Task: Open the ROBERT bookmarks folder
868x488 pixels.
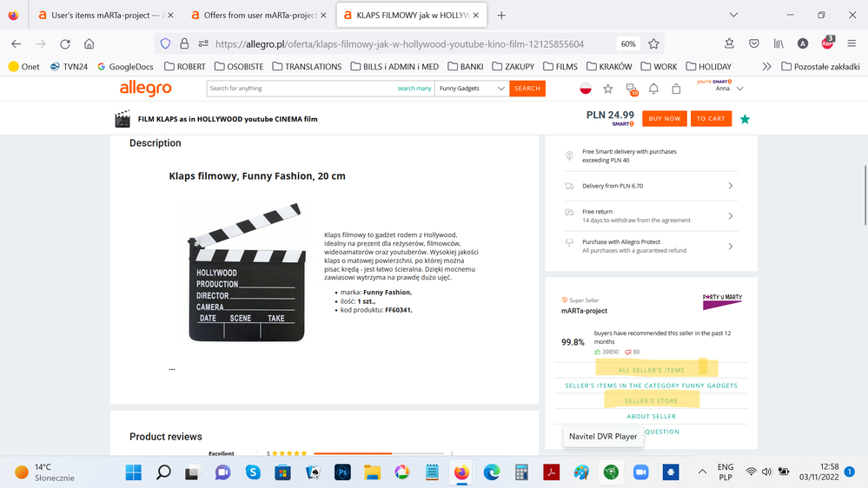Action: click(185, 66)
